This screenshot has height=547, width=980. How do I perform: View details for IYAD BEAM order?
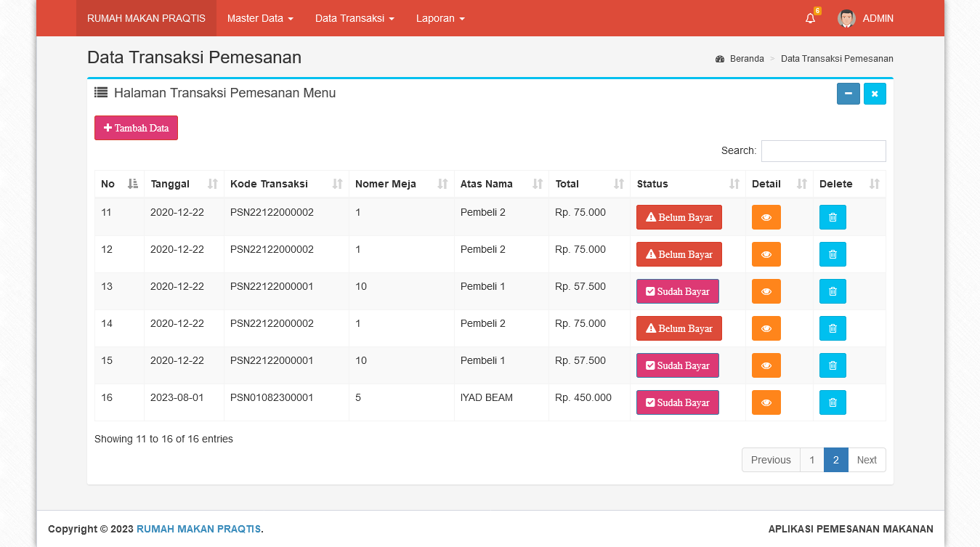[x=766, y=402]
